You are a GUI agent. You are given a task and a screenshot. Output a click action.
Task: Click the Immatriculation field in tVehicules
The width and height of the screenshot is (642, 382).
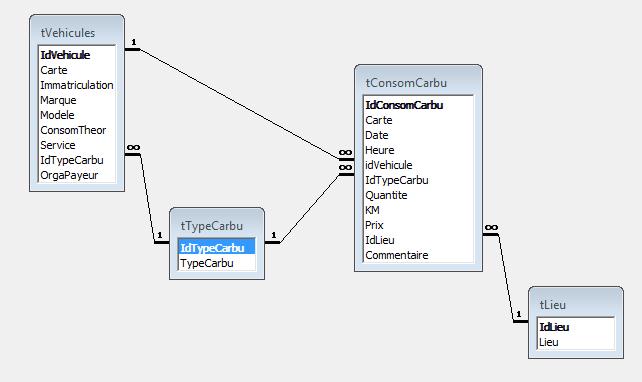77,85
